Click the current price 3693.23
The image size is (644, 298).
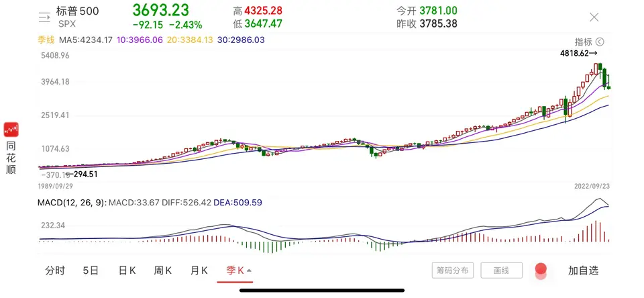pyautogui.click(x=160, y=9)
